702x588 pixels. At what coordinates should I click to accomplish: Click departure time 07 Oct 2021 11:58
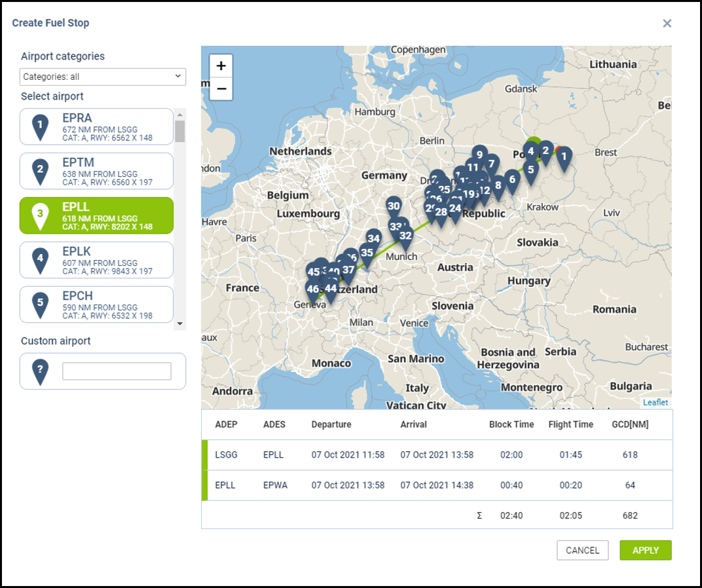pyautogui.click(x=348, y=455)
